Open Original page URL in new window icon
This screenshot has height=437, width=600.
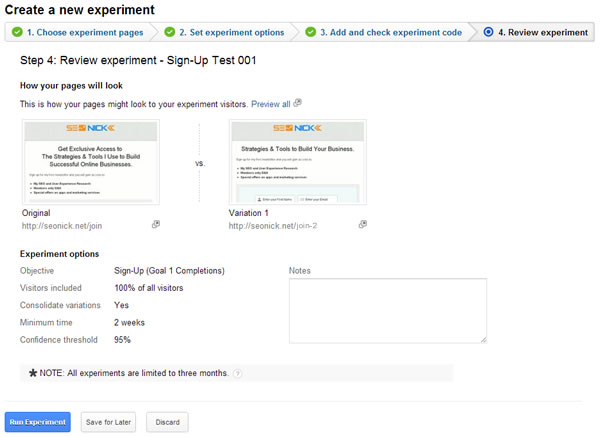(x=156, y=225)
